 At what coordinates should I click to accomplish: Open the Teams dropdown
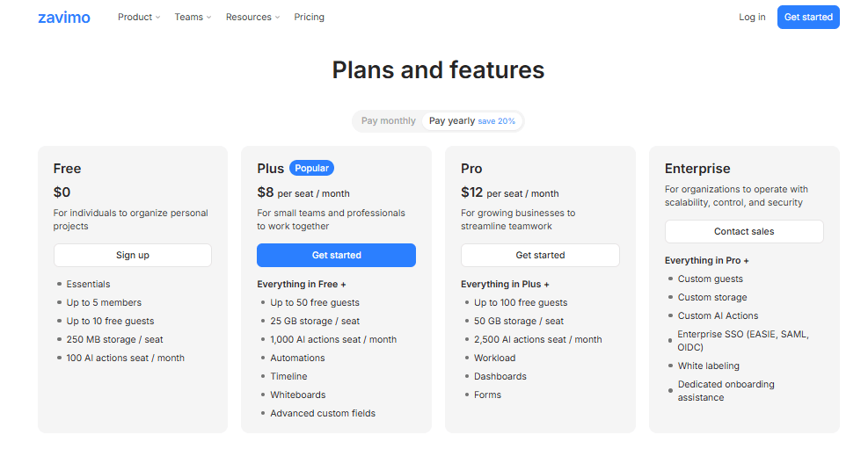click(x=193, y=17)
